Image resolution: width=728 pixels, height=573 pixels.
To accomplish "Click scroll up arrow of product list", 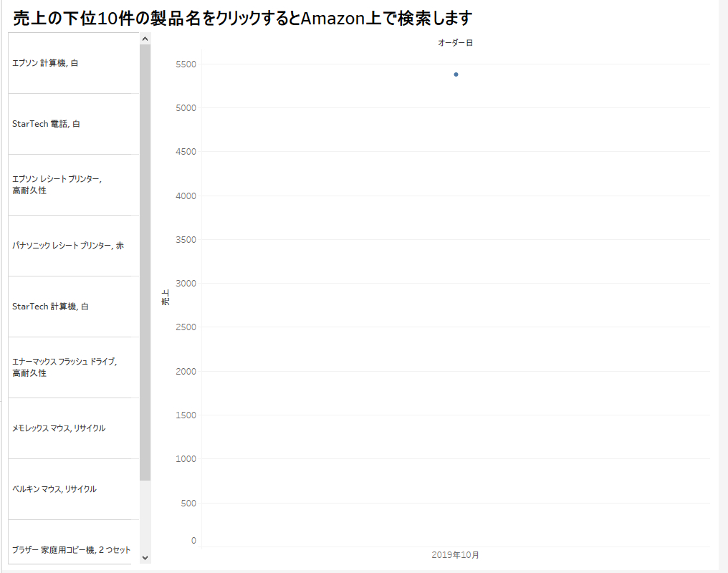I will pos(145,39).
